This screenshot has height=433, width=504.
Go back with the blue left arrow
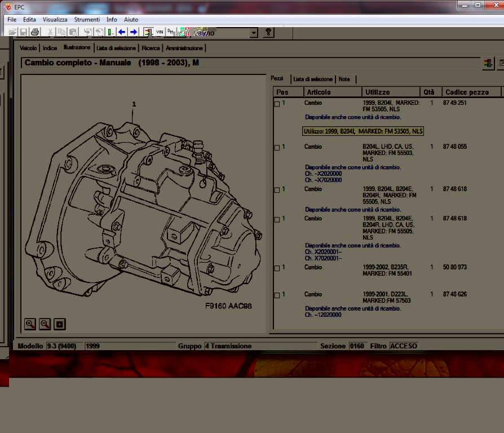coord(122,32)
